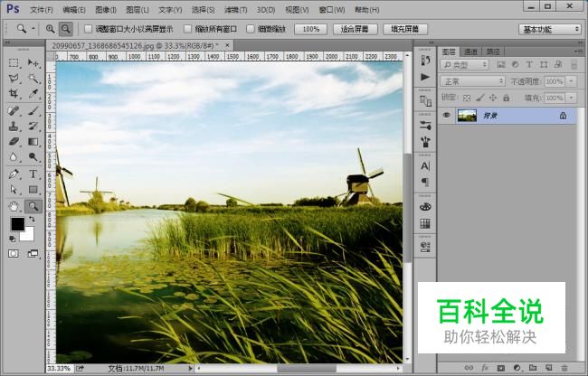Choose zoom-out mode in the options bar
588x376 pixels.
point(66,29)
